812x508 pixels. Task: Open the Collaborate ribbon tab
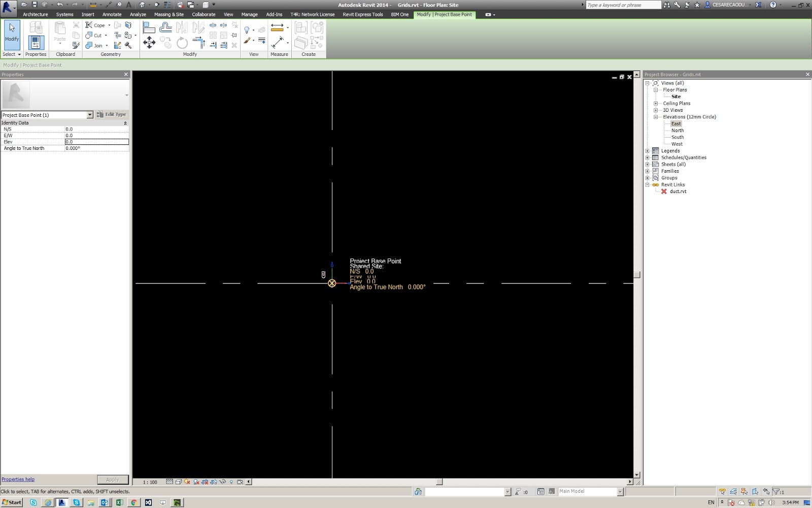pos(203,14)
